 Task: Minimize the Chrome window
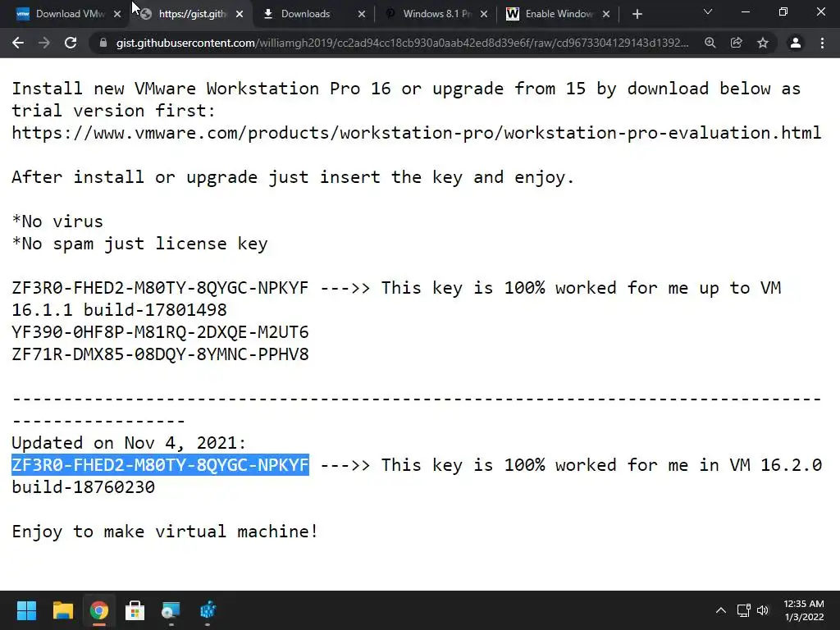(745, 11)
